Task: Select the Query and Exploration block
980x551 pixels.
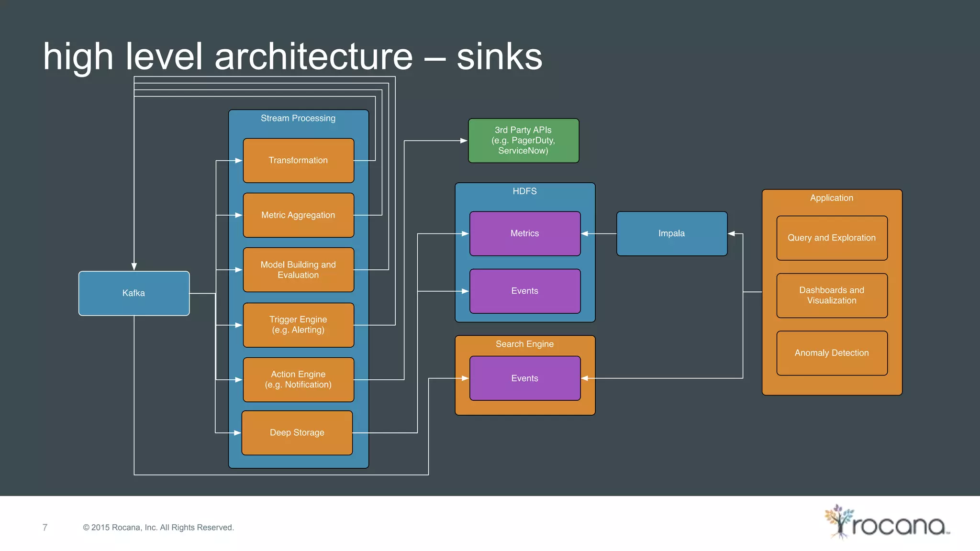Action: coord(832,238)
